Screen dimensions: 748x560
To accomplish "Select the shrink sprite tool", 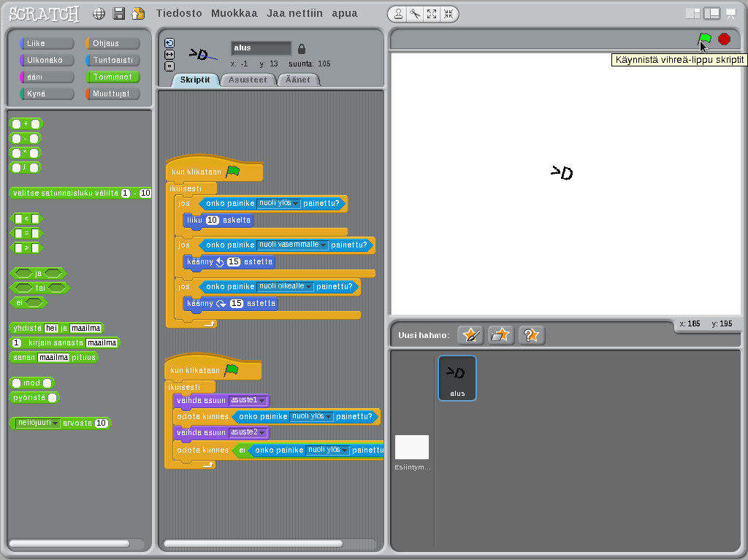I will point(449,15).
